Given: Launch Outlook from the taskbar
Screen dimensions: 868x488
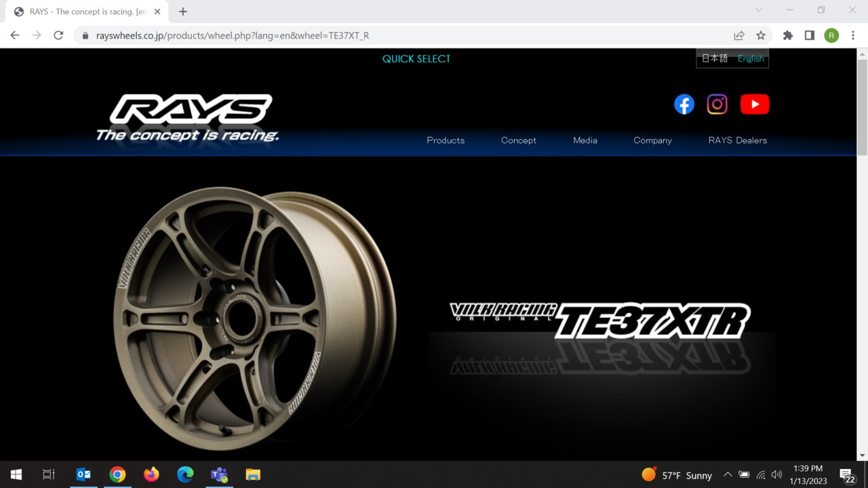Looking at the screenshot, I should 83,474.
